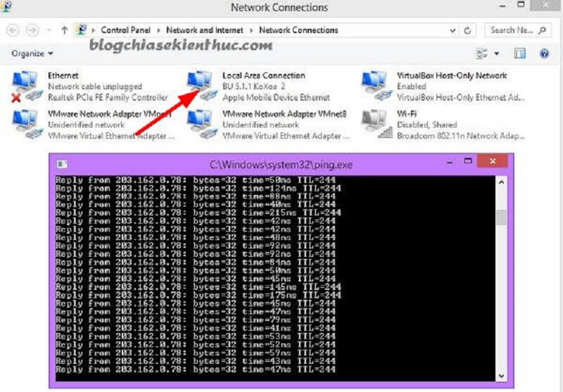The width and height of the screenshot is (563, 392).
Task: Click the Back navigation arrow
Action: [x=13, y=30]
